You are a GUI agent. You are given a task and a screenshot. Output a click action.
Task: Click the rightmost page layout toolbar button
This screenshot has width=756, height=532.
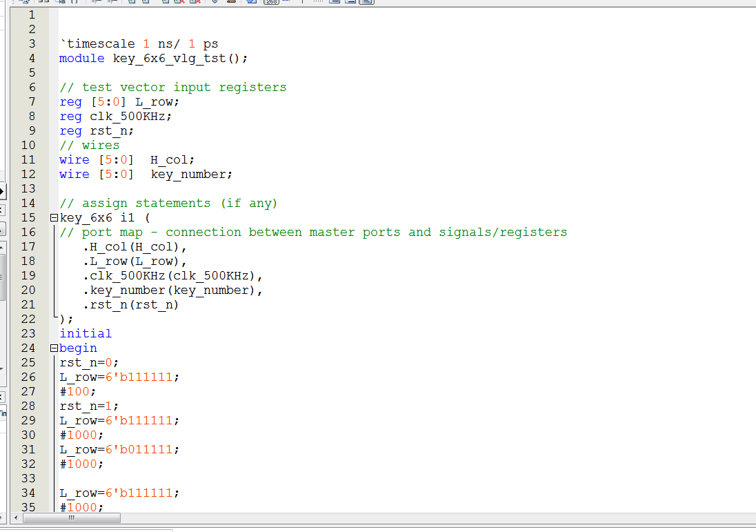pyautogui.click(x=366, y=3)
